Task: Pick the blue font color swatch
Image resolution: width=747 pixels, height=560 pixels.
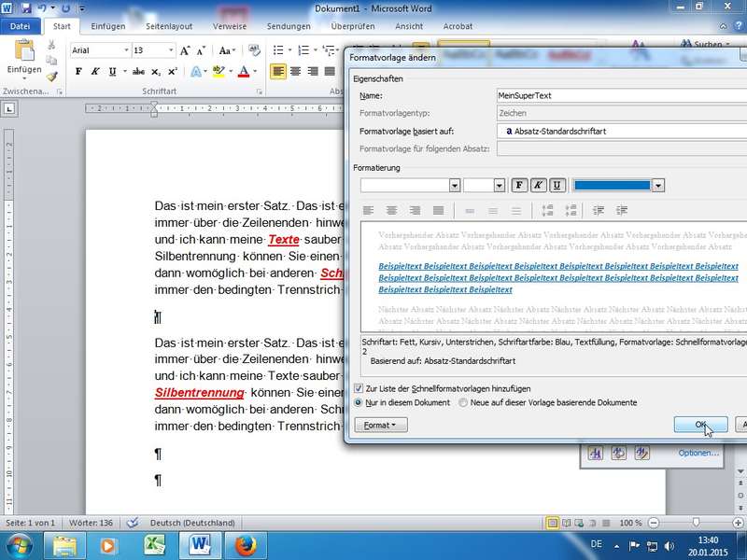Action: click(612, 186)
